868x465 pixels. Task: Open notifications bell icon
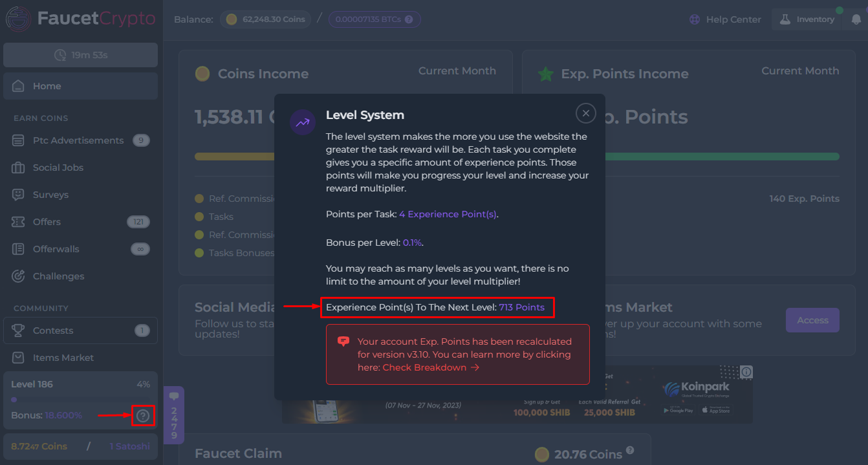[856, 19]
